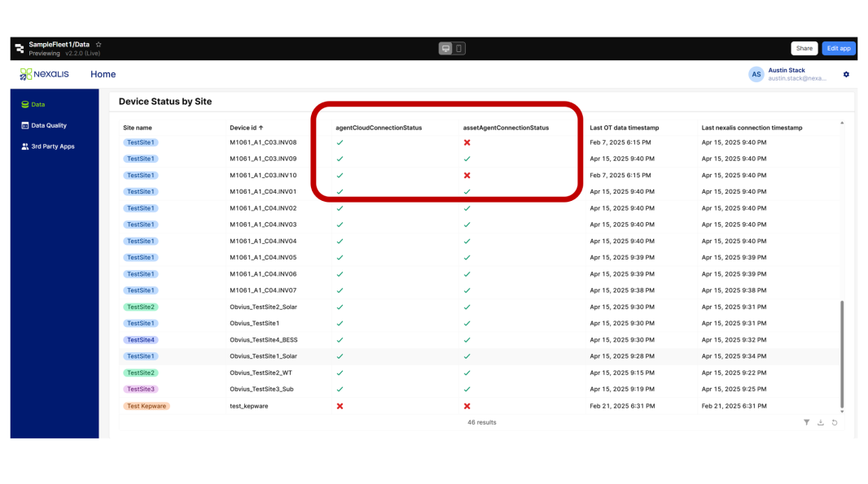Sort by Device id column header
The width and height of the screenshot is (868, 484).
pyautogui.click(x=247, y=128)
